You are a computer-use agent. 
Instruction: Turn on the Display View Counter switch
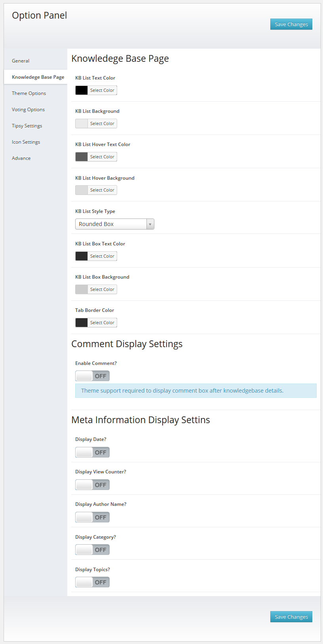[92, 485]
